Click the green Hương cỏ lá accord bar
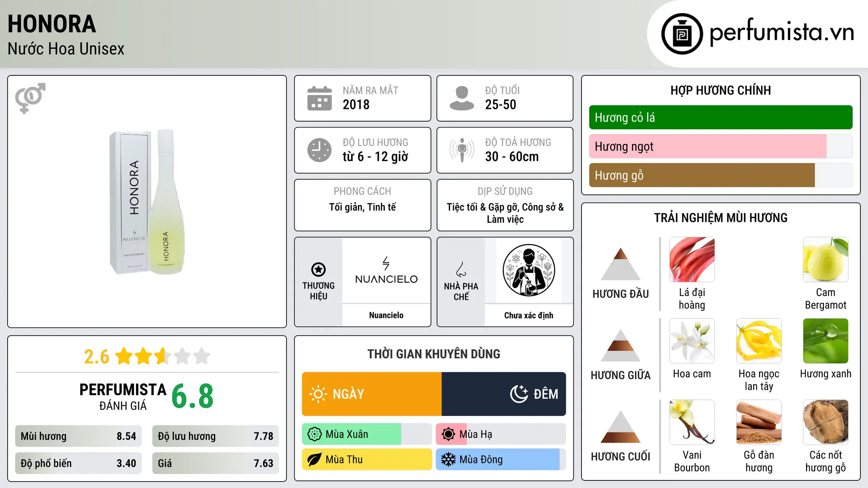 pyautogui.click(x=721, y=117)
